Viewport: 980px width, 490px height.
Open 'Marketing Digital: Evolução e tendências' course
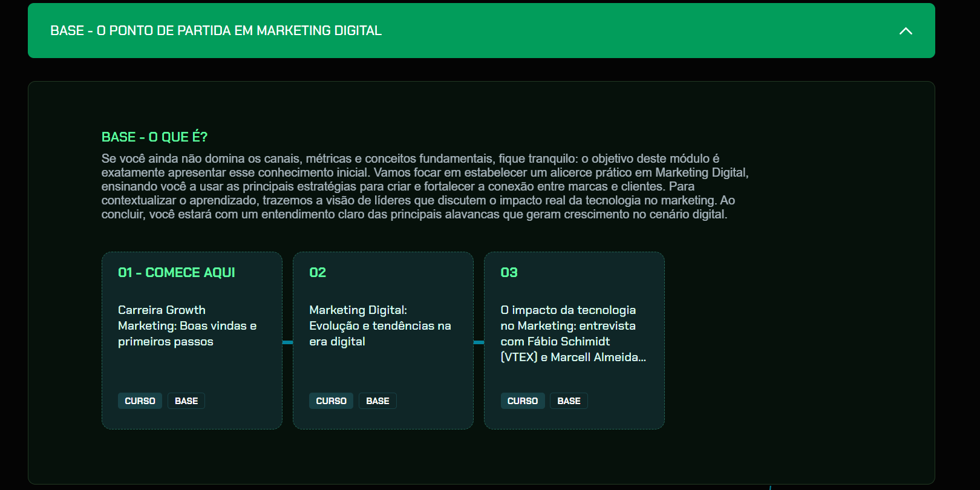click(x=380, y=325)
